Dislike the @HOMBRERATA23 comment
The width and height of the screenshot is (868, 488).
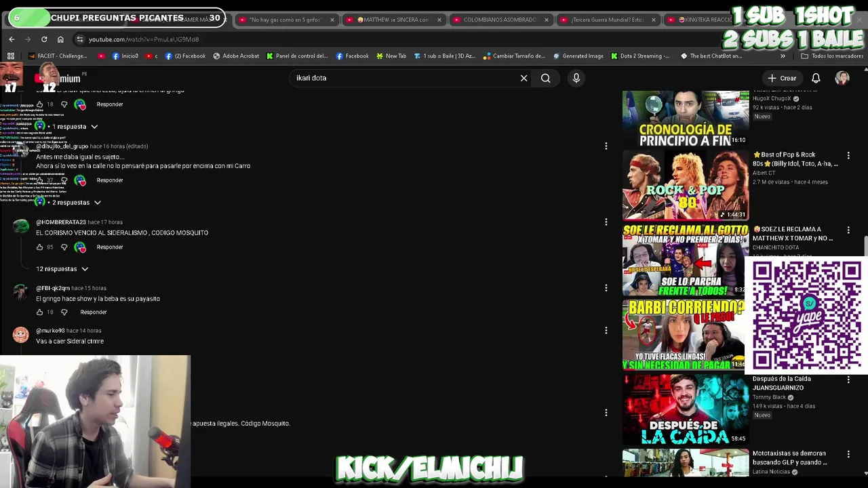click(x=64, y=247)
